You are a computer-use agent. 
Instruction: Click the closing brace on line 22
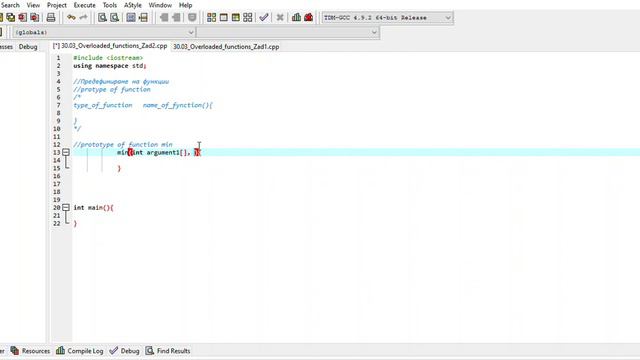75,223
